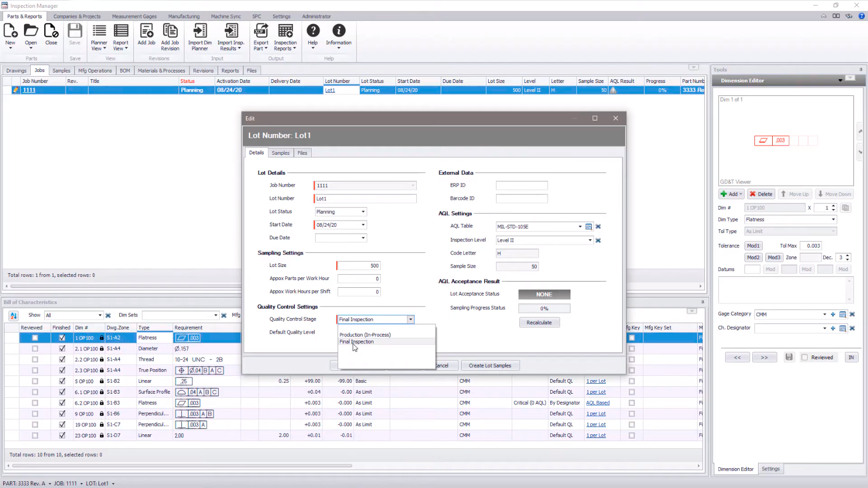868x488 pixels.
Task: Click the Sampling Progress Status percentage bar
Action: click(544, 308)
